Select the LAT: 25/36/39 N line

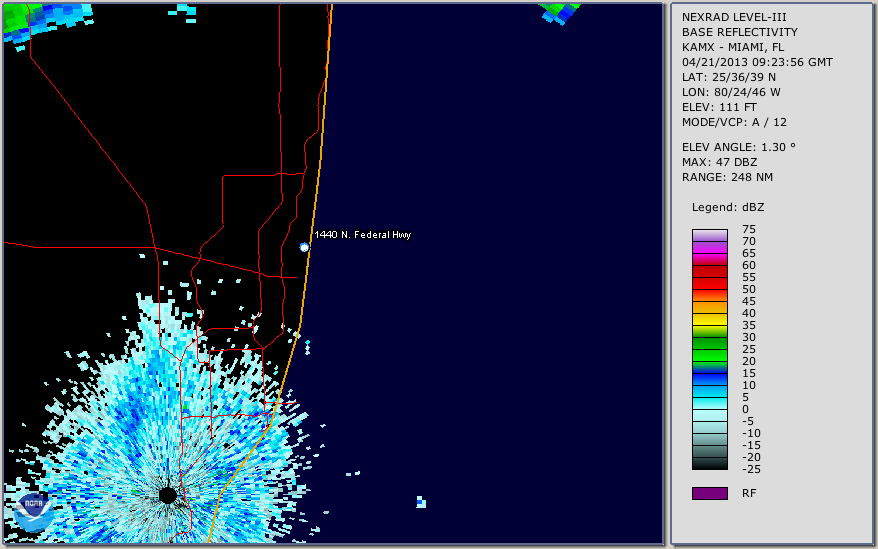(x=729, y=77)
